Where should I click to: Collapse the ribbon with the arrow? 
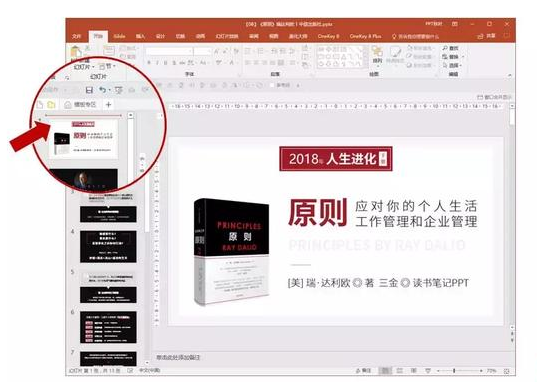point(510,75)
